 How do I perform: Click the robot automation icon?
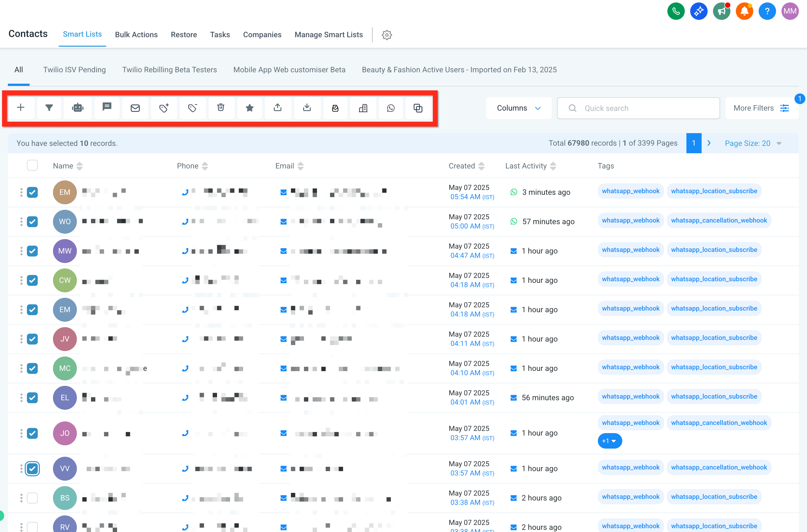78,108
